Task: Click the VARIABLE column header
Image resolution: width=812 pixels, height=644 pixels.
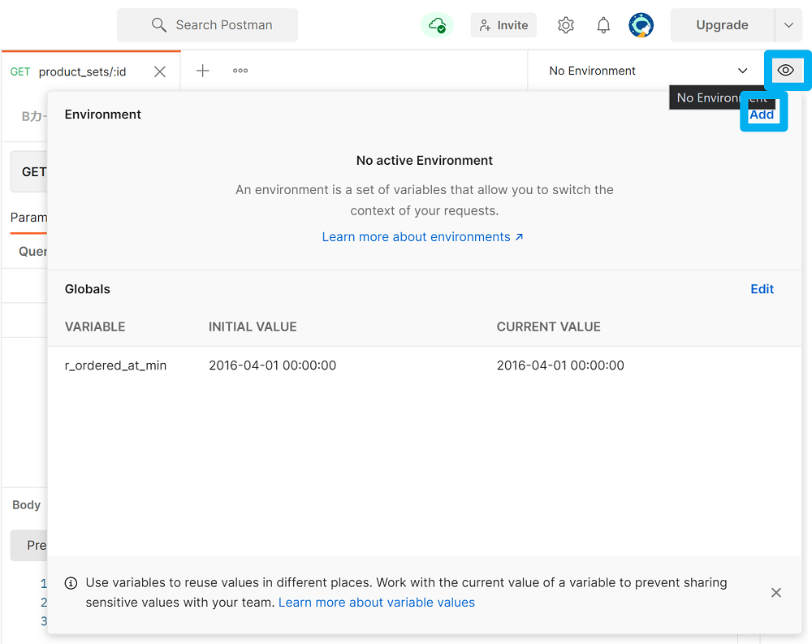Action: [95, 327]
